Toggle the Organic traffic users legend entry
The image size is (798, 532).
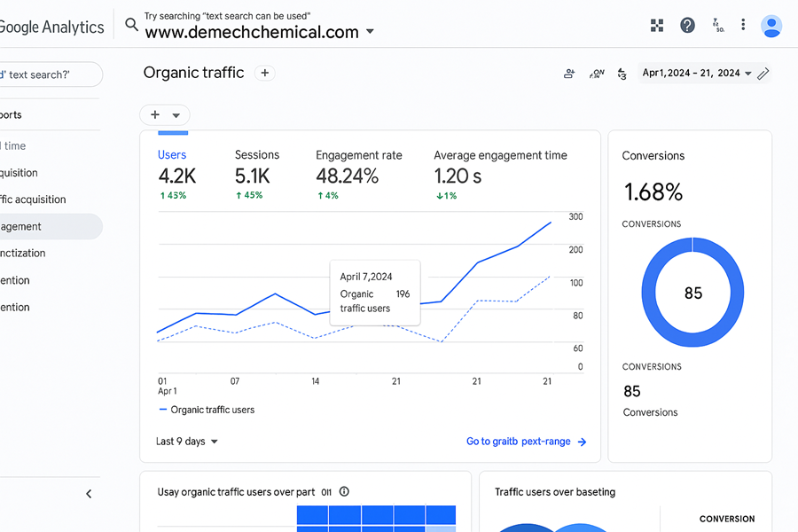[x=207, y=410]
